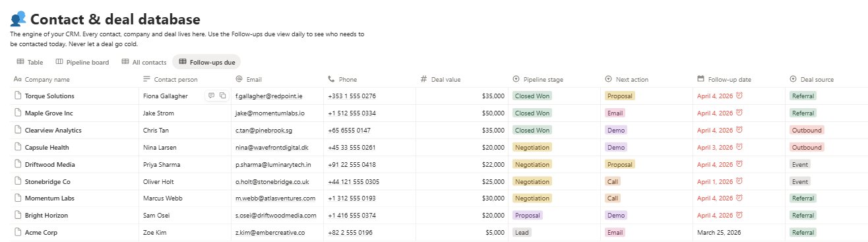Open email link c.tan@pinebrook.sg

coord(265,130)
